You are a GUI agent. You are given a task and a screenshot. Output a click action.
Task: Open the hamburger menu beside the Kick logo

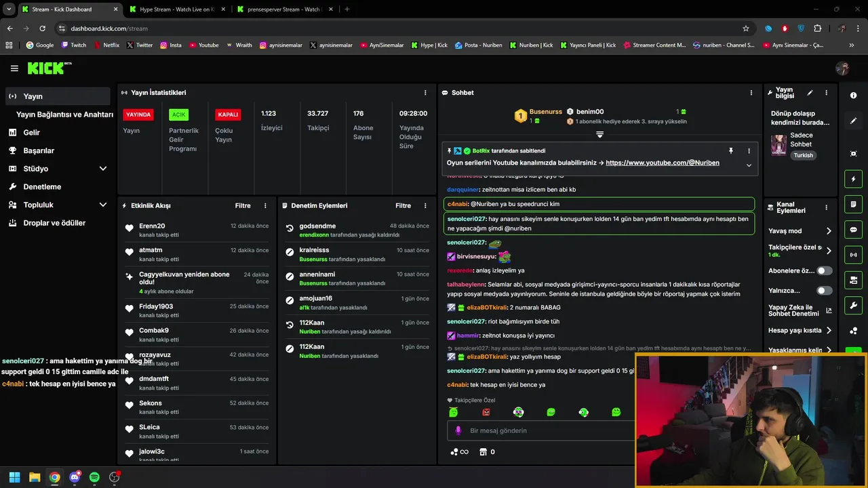click(x=14, y=68)
